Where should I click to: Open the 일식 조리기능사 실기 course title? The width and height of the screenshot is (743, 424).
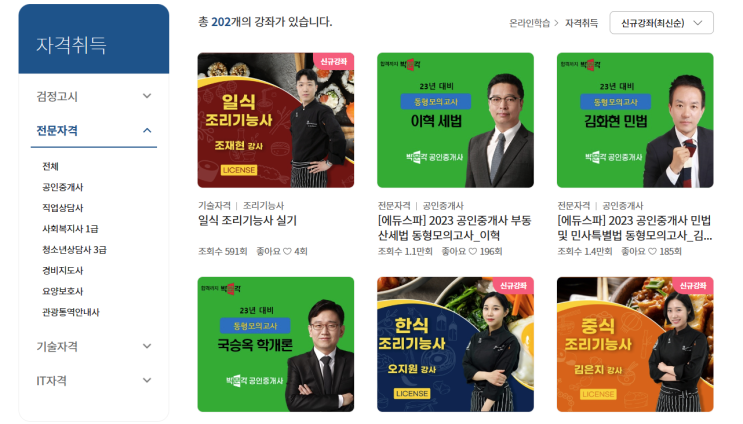tap(247, 220)
